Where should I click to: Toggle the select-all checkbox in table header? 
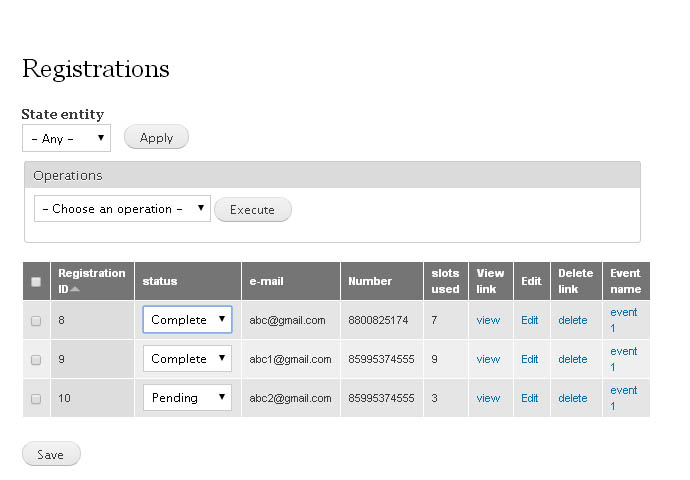click(x=36, y=282)
